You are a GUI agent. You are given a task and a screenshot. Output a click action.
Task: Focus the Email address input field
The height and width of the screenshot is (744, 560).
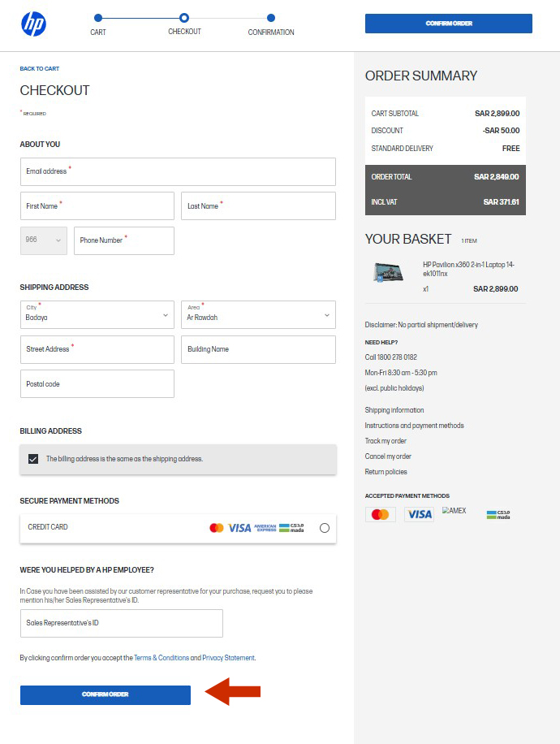178,171
